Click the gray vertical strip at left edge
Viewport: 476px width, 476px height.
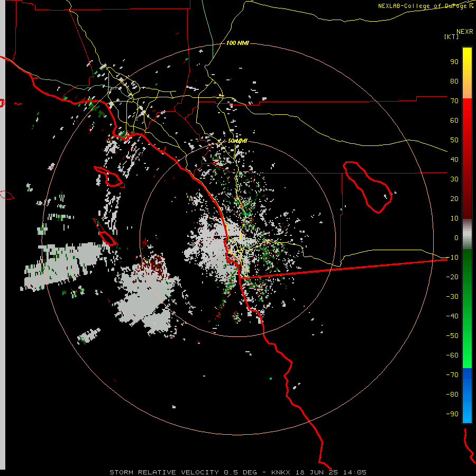(x=3, y=235)
